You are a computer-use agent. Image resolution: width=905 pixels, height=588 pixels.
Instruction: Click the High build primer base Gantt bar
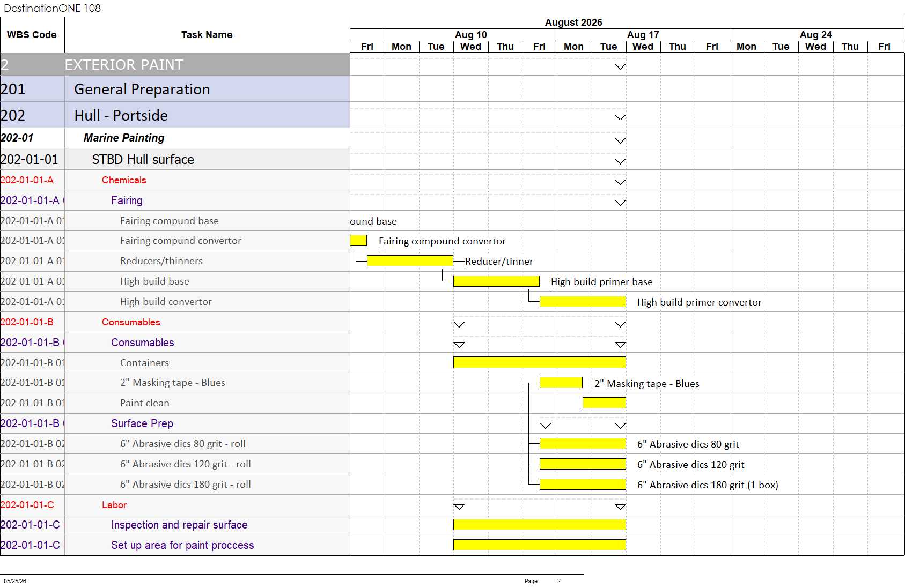coord(496,281)
